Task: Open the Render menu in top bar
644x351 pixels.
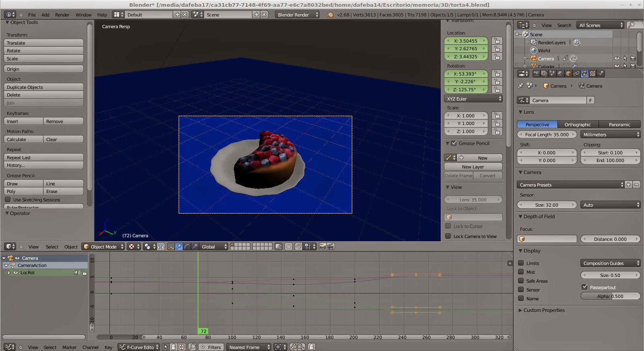Action: [x=62, y=14]
